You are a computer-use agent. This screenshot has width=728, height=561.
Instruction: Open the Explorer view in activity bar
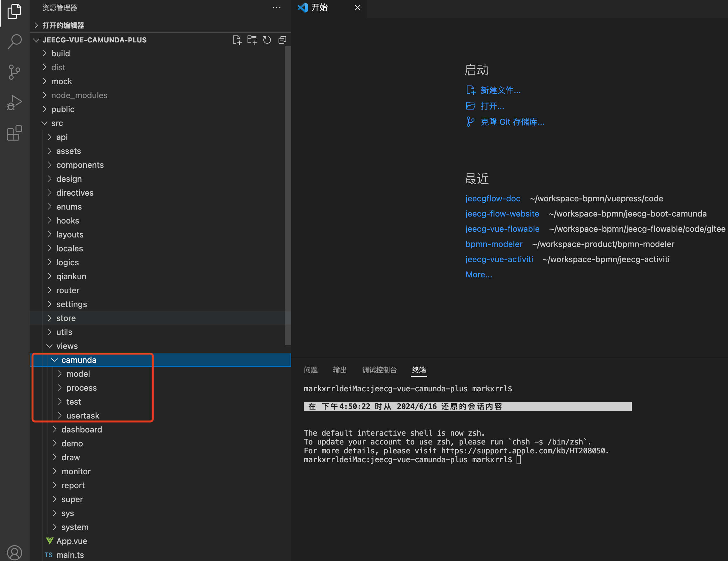tap(14, 12)
